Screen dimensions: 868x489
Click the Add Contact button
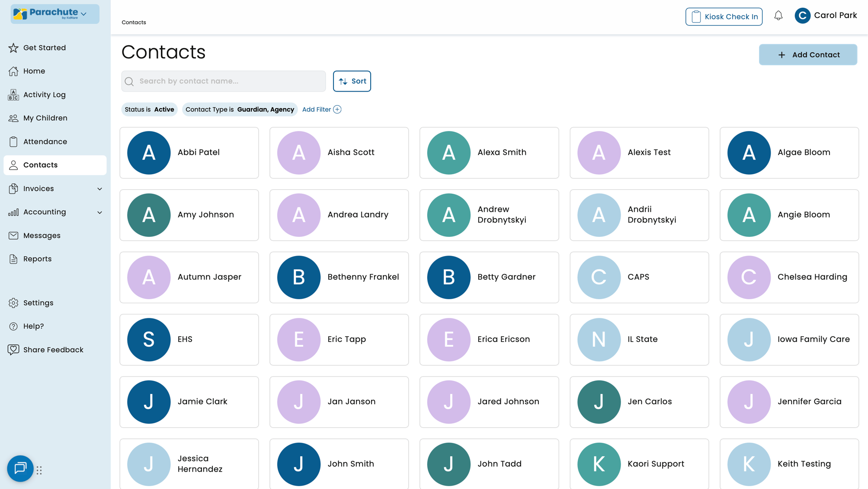(x=808, y=54)
